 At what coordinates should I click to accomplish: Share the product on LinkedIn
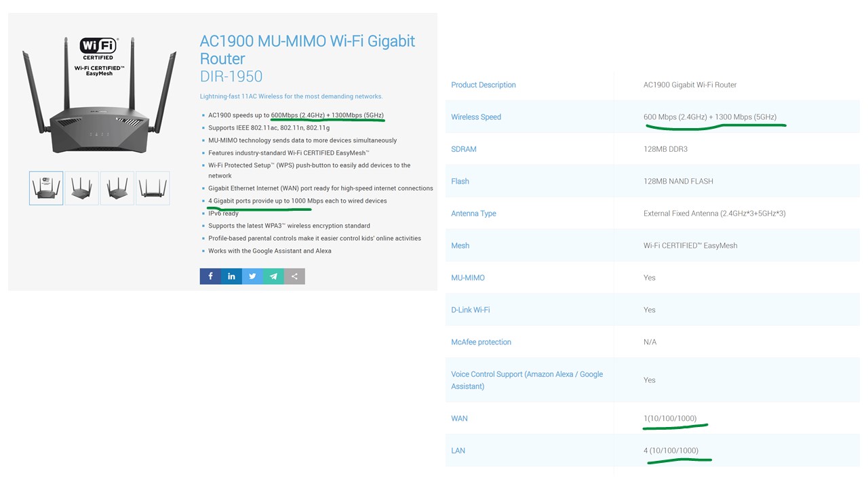click(231, 277)
